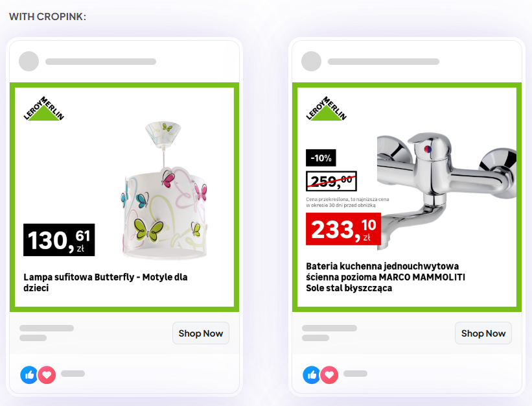
Task: Click the red 233,10 zł sale price
Action: pos(343,229)
